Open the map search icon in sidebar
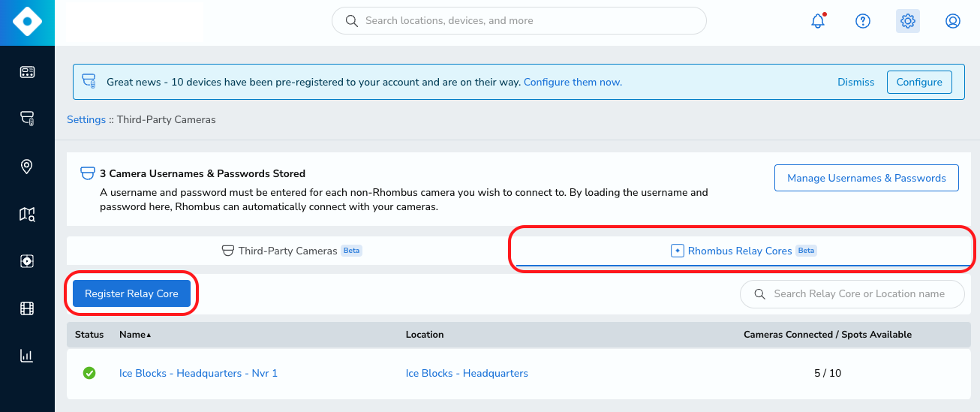The height and width of the screenshot is (412, 980). pyautogui.click(x=27, y=215)
